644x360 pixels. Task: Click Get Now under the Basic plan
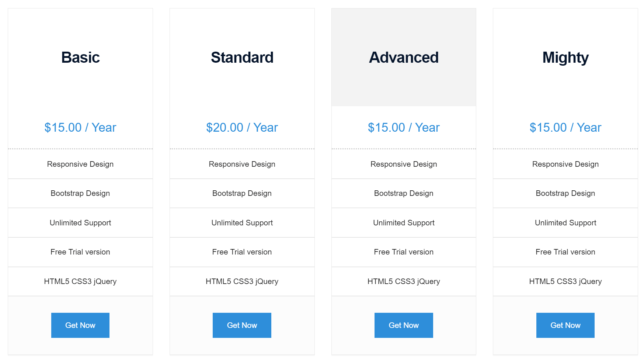pos(80,325)
